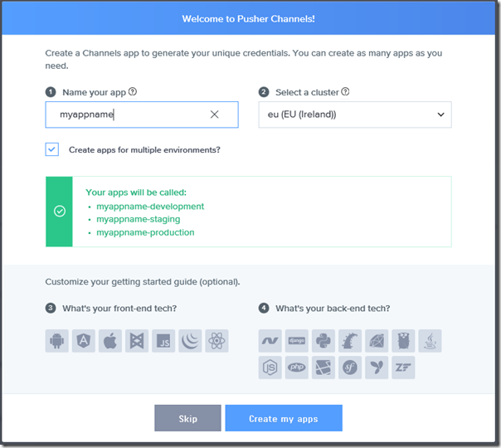The height and width of the screenshot is (448, 501).
Task: Select the Java back-end icon
Action: [430, 341]
